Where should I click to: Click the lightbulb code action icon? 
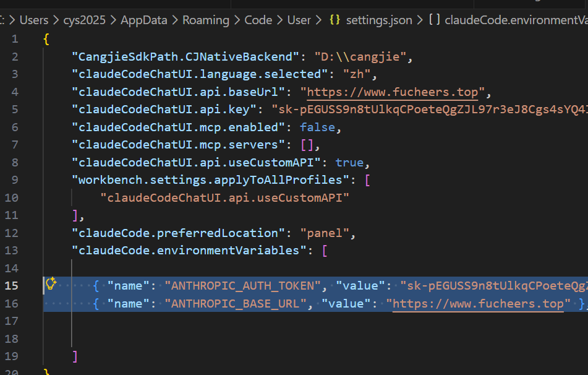[51, 283]
